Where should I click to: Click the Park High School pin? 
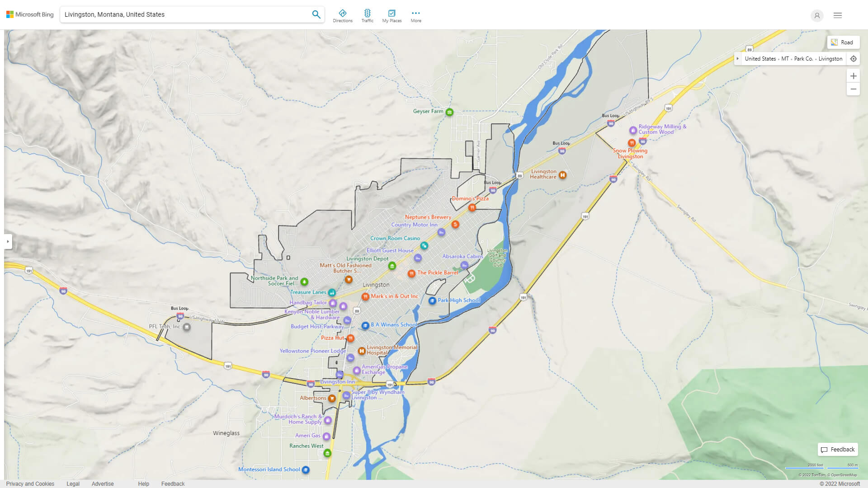(x=432, y=300)
